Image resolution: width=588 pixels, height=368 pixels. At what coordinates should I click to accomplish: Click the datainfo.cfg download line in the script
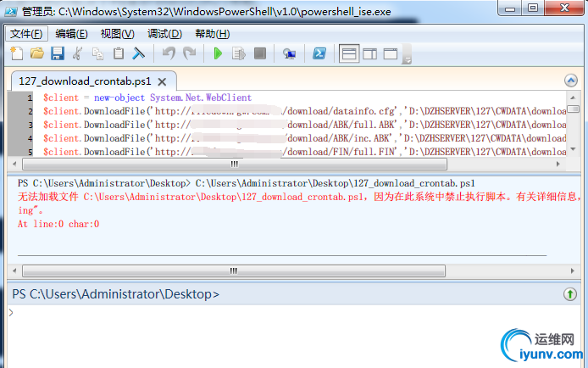[304, 111]
